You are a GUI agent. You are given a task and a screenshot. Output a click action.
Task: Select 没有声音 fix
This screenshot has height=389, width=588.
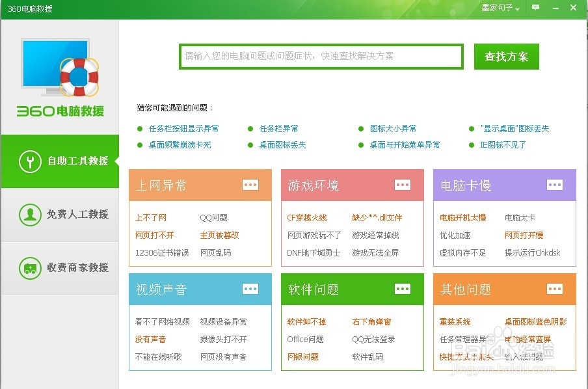click(150, 339)
